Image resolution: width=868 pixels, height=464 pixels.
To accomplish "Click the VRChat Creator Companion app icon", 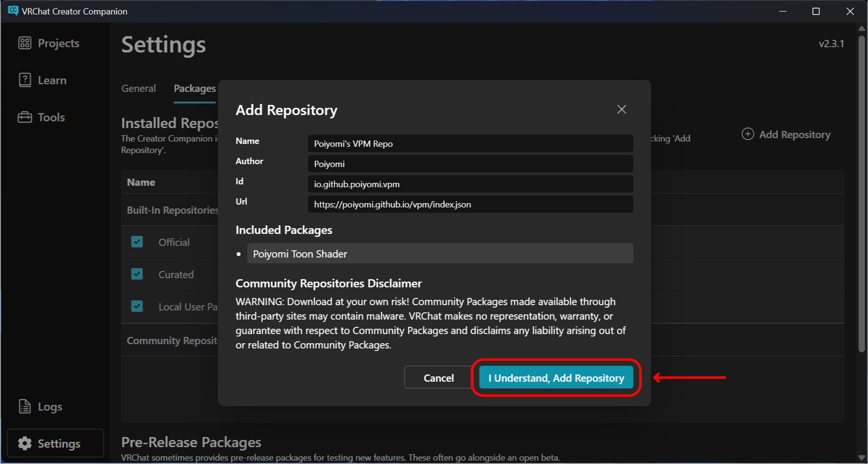I will [x=13, y=11].
